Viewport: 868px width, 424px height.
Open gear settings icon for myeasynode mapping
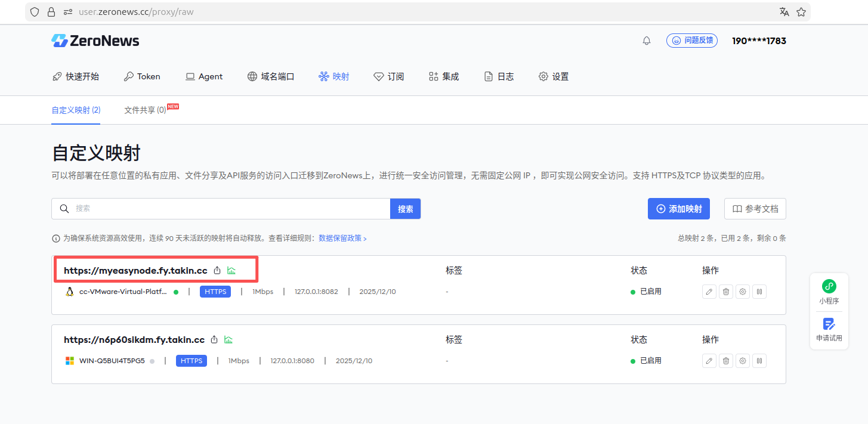(742, 292)
